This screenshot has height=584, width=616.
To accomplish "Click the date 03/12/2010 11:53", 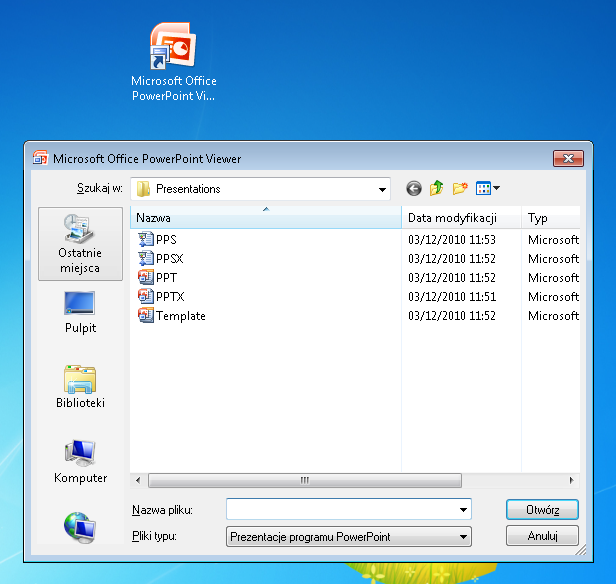I will coord(452,240).
